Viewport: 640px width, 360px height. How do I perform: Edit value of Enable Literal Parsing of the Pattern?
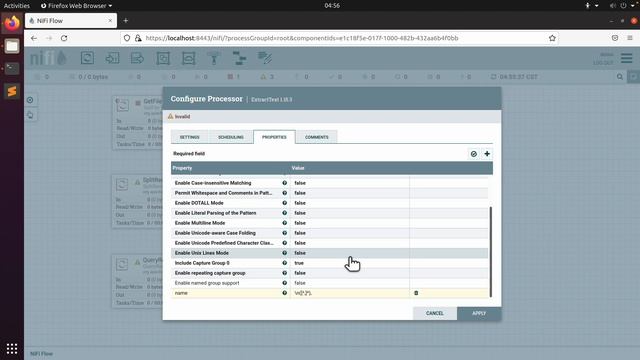point(350,213)
